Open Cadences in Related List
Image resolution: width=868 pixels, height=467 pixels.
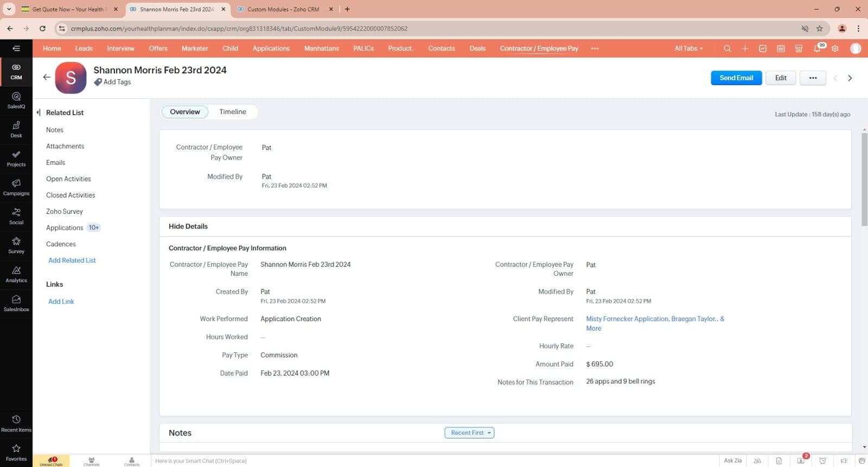(x=61, y=244)
